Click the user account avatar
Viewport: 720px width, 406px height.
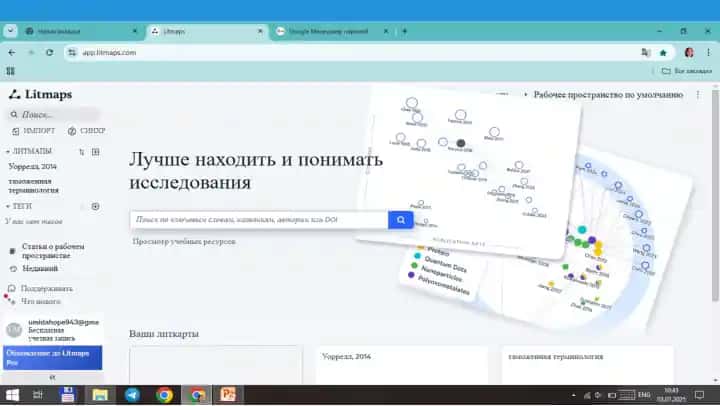pyautogui.click(x=14, y=330)
